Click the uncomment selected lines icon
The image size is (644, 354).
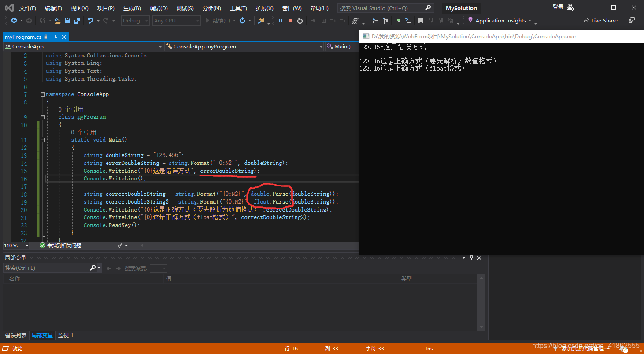coord(408,20)
